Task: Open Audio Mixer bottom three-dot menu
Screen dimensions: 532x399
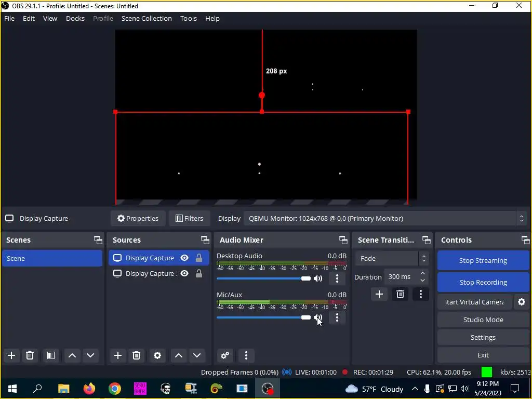Action: (x=246, y=355)
